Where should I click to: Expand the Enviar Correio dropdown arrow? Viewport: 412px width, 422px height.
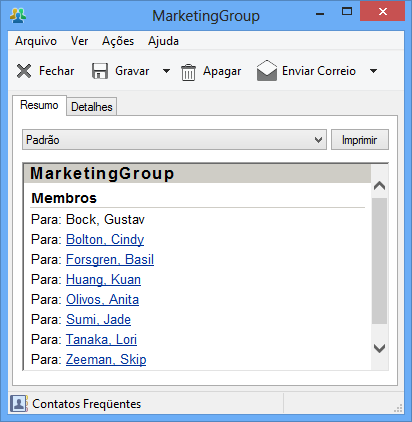[374, 71]
